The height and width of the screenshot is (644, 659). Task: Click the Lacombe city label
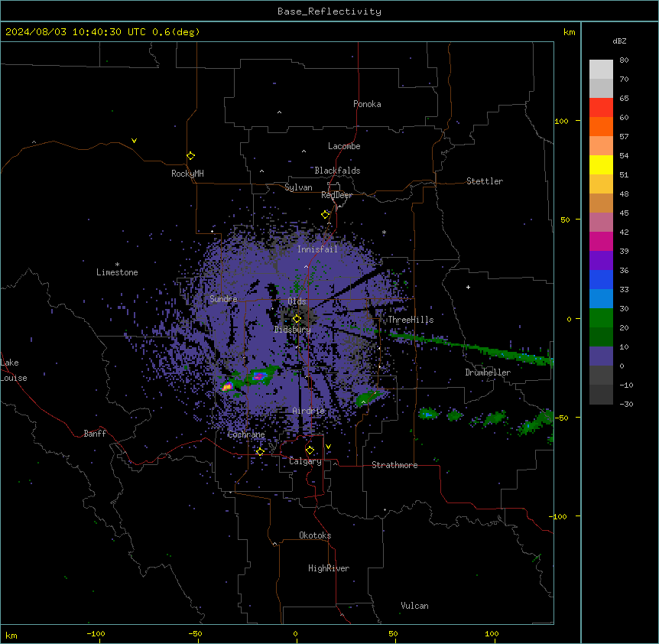344,146
